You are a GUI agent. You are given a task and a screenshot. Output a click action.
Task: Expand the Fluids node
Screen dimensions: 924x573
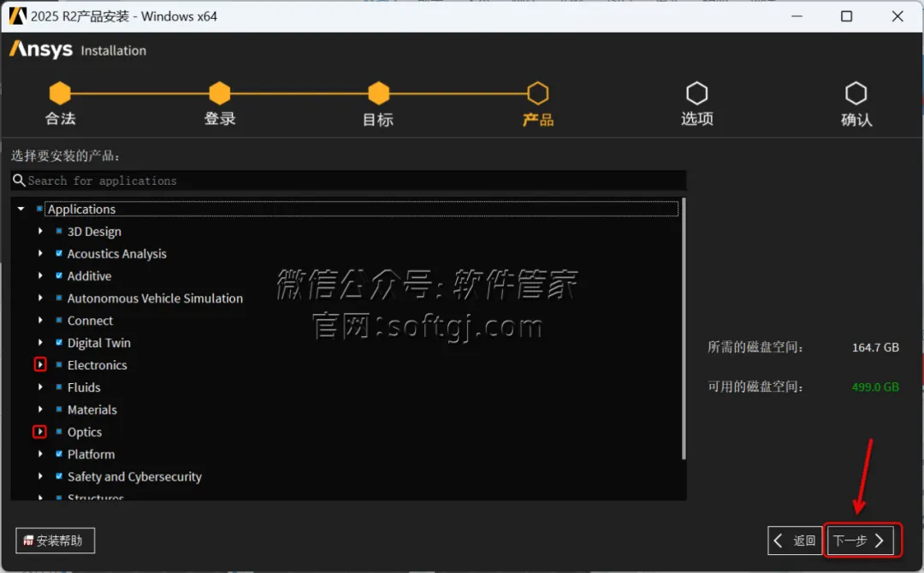tap(40, 387)
